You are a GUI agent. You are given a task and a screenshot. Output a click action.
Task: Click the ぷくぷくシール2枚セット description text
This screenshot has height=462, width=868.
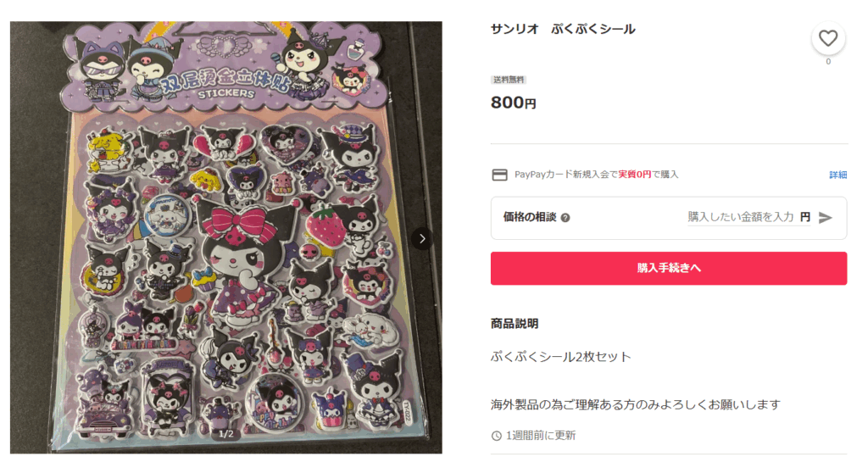pyautogui.click(x=561, y=357)
